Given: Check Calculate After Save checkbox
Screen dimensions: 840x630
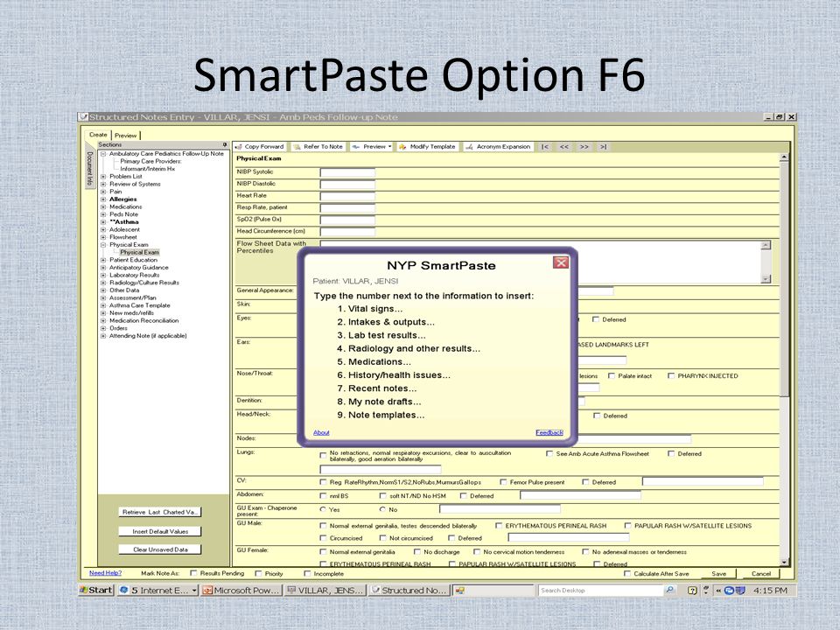Looking at the screenshot, I should click(627, 573).
